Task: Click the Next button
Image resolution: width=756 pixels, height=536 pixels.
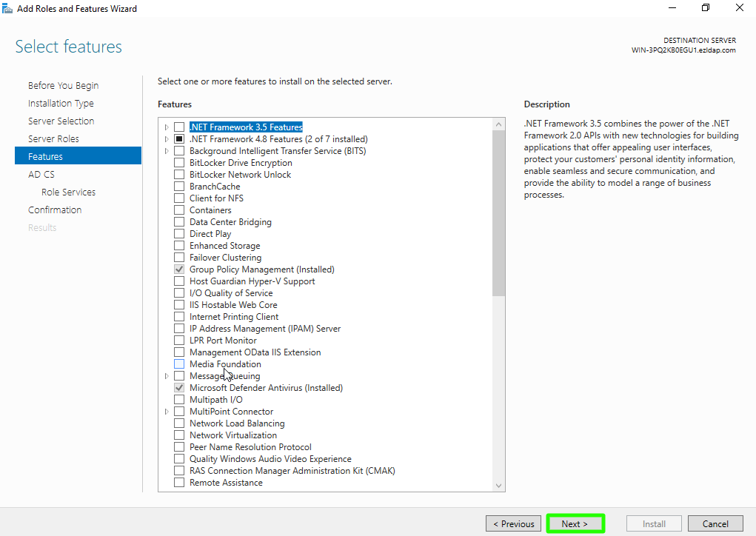Action: pyautogui.click(x=575, y=523)
